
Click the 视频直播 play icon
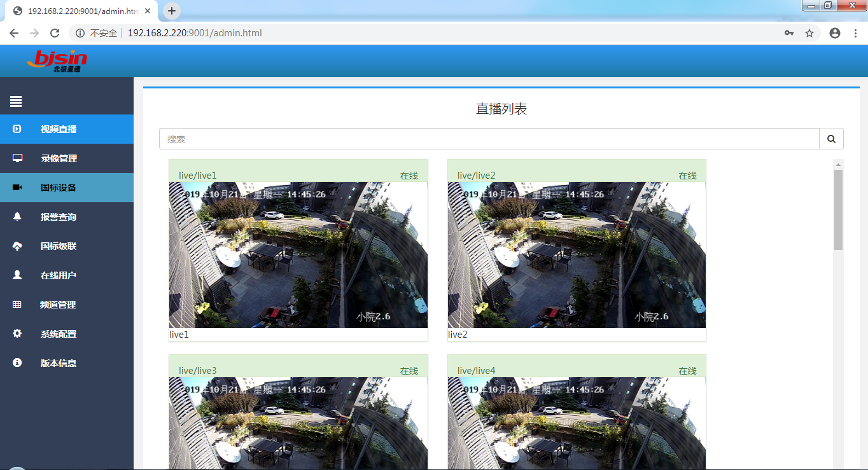(x=17, y=129)
